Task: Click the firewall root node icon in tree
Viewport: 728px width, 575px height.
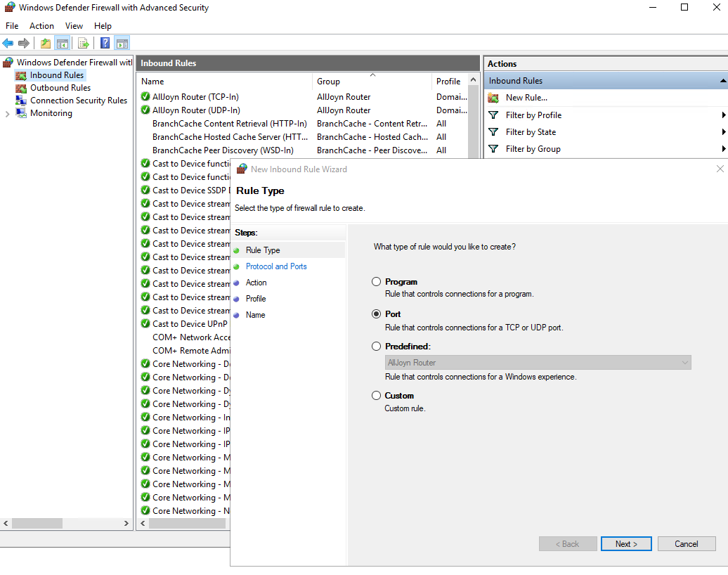Action: pyautogui.click(x=8, y=63)
